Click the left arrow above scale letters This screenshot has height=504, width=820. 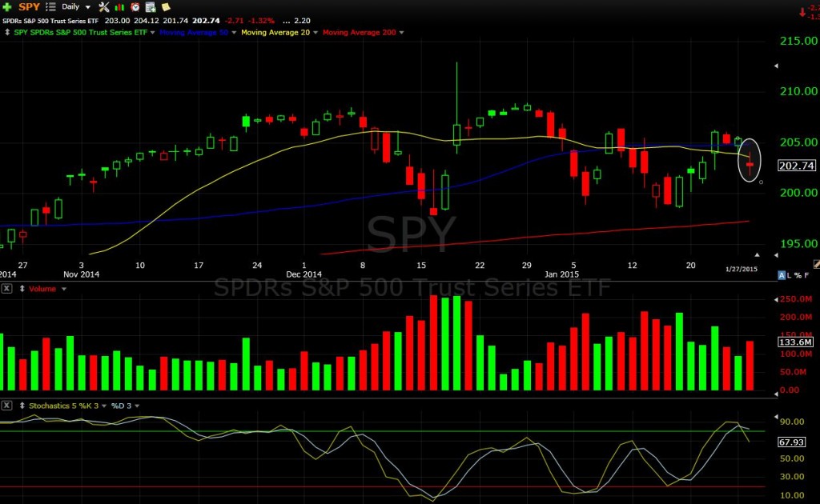pos(776,255)
